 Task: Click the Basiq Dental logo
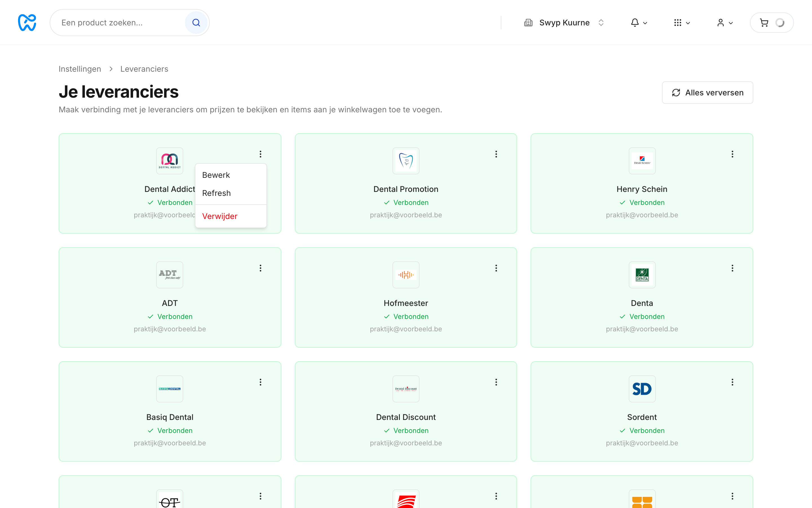point(170,389)
